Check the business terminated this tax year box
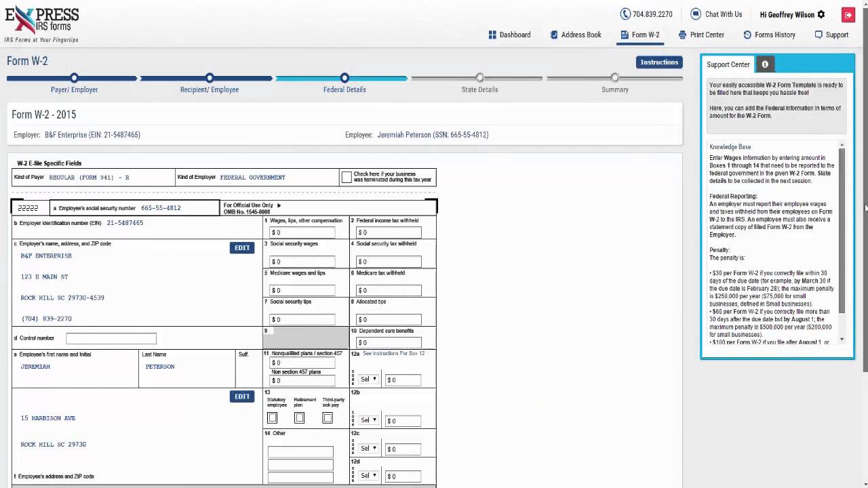 tap(347, 178)
